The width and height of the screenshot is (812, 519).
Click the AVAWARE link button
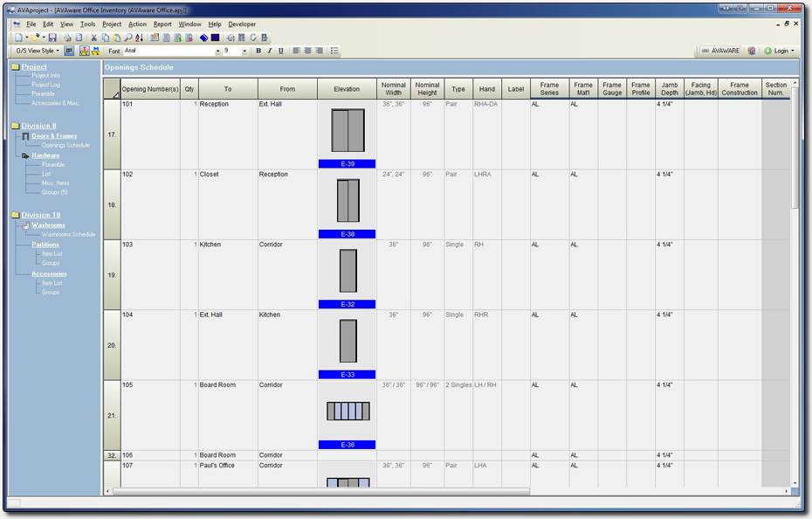pyautogui.click(x=720, y=51)
